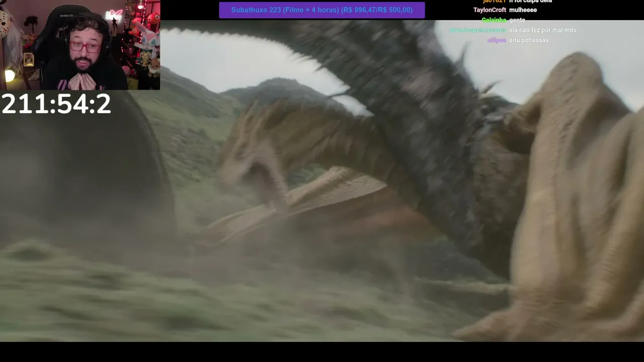This screenshot has height=362, width=644.
Task: Select the green username Galzinha in chat
Action: click(494, 20)
